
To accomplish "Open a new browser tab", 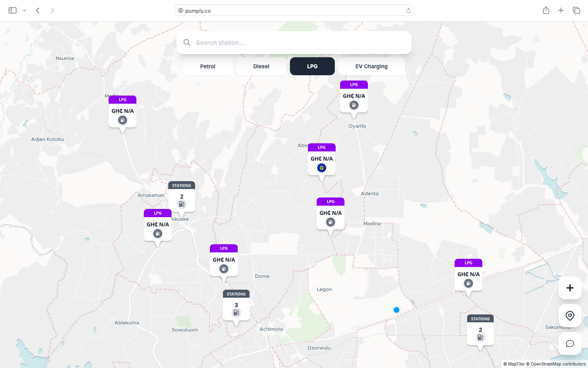I will [x=561, y=10].
